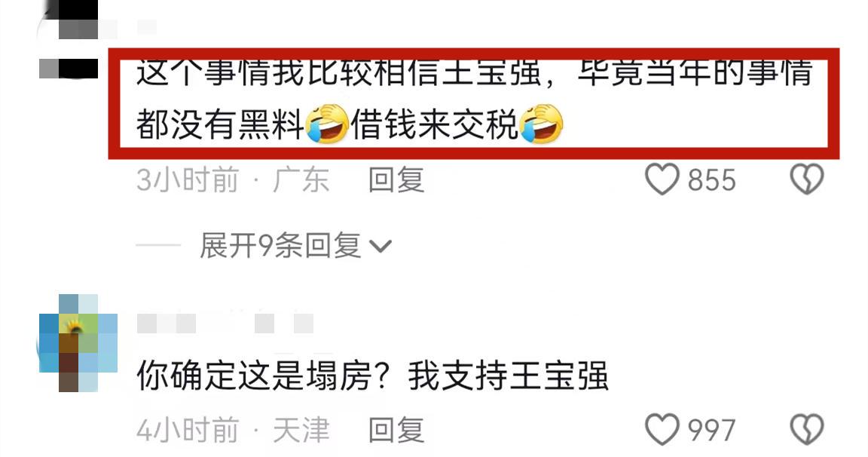Viewport: 868px width, 457px height.
Task: Dislike the Guangdong comment via broken heart
Action: coord(806,179)
